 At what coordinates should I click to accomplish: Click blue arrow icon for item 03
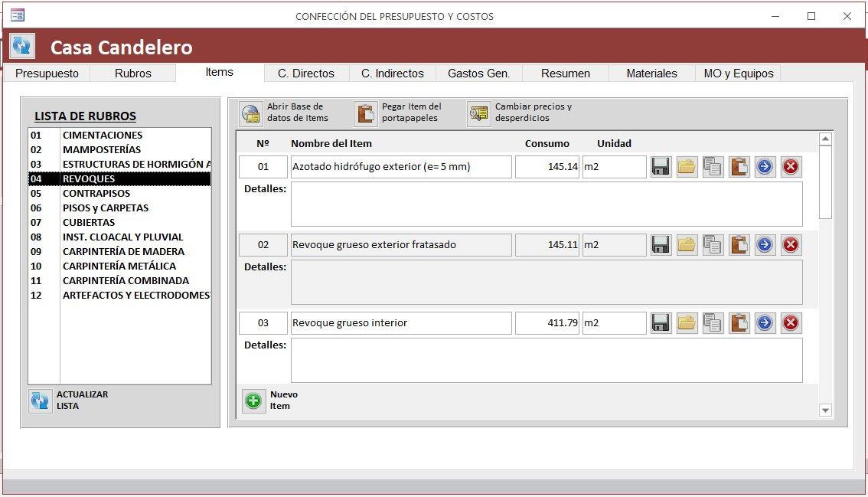click(x=765, y=323)
